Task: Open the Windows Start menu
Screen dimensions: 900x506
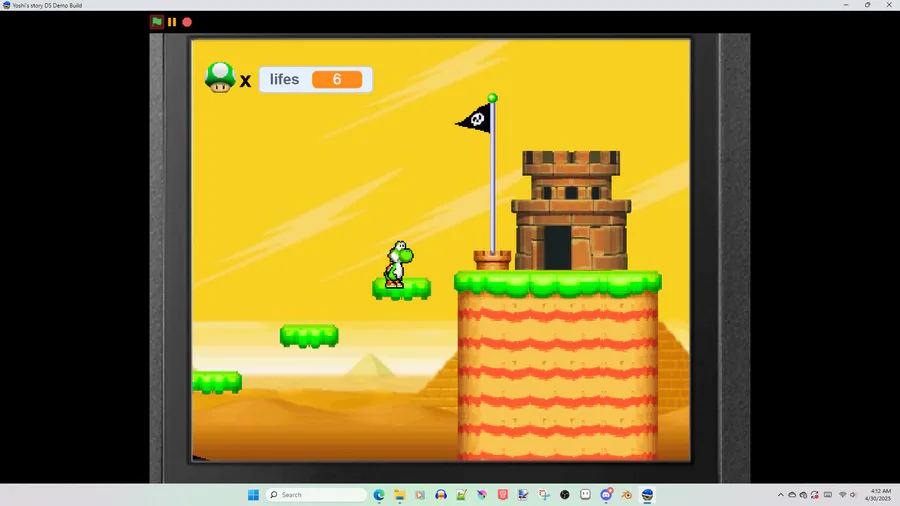Action: (x=253, y=495)
